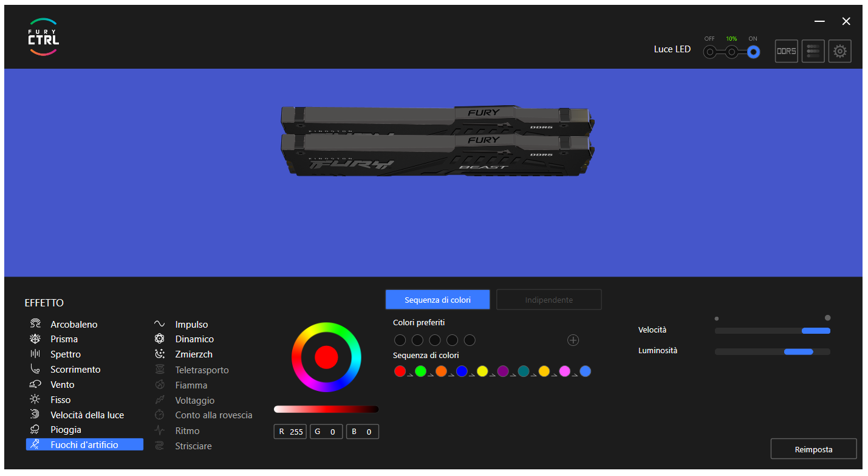
Task: Select the Arcobaleno rainbow effect icon
Action: (x=36, y=325)
